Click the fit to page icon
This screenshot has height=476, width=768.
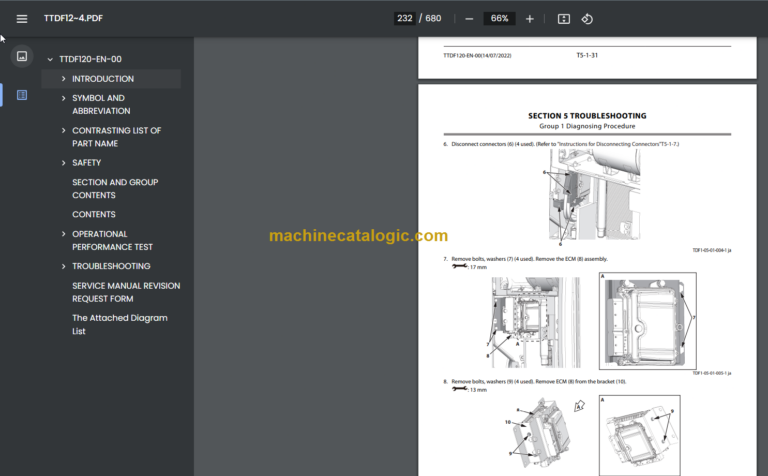[x=563, y=19]
